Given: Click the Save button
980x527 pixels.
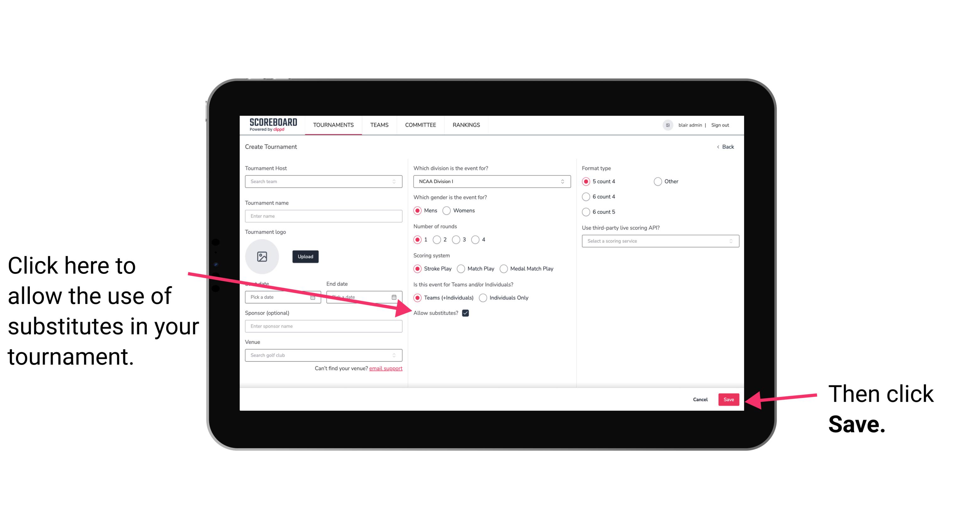Looking at the screenshot, I should (x=729, y=399).
